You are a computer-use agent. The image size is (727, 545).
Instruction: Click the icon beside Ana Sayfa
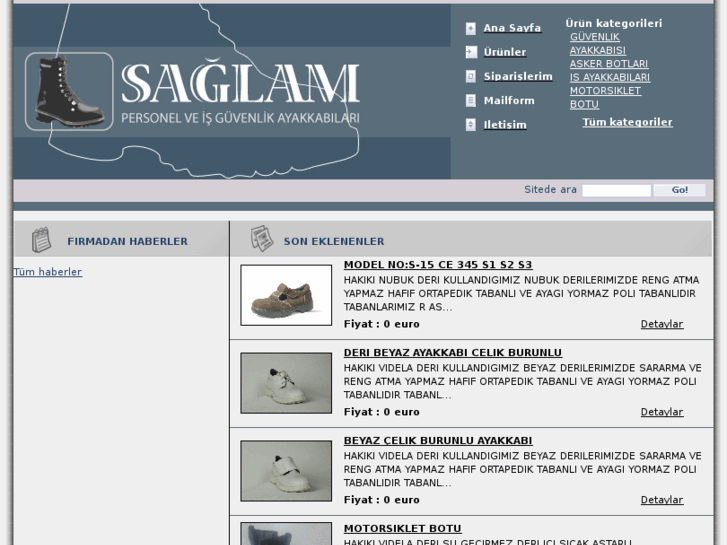pos(471,28)
